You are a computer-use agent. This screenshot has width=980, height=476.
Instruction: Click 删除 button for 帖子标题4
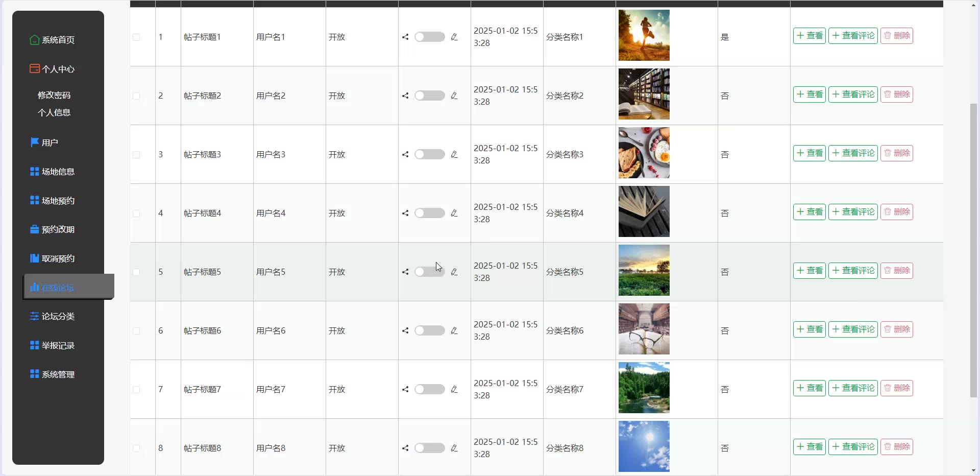(x=897, y=212)
